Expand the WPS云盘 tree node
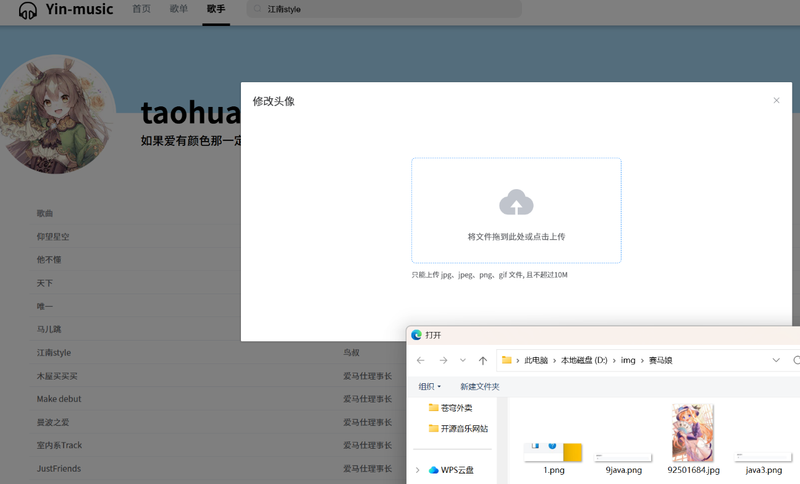 click(x=417, y=470)
